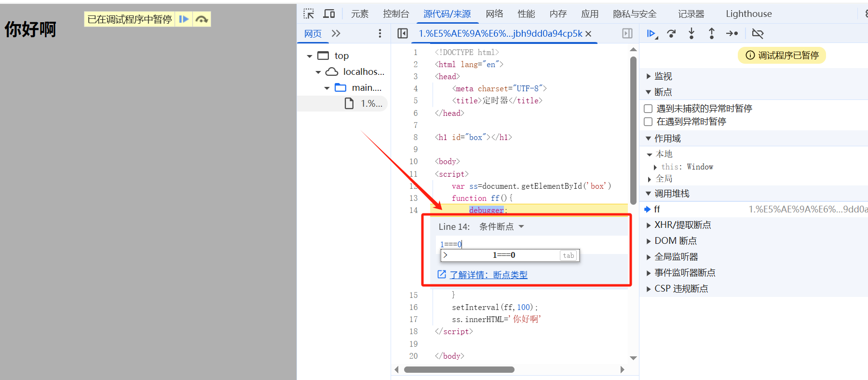868x380 pixels.
Task: Toggle the device toolbar icon
Action: tap(329, 14)
